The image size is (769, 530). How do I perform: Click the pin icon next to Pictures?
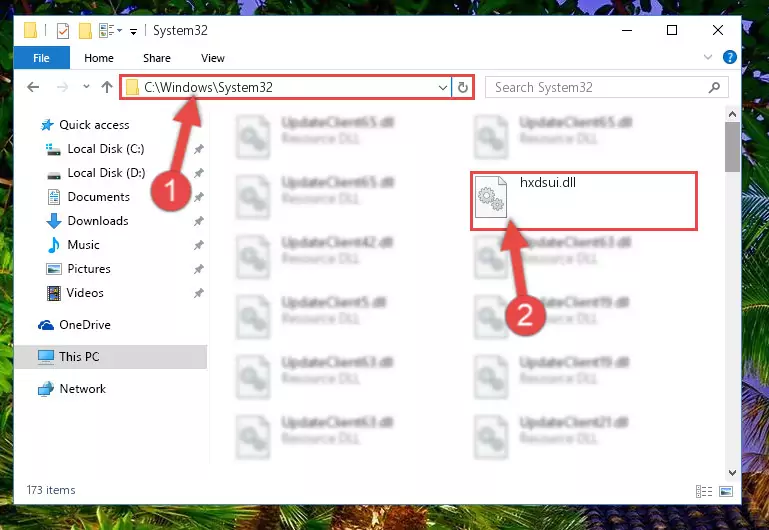point(199,269)
